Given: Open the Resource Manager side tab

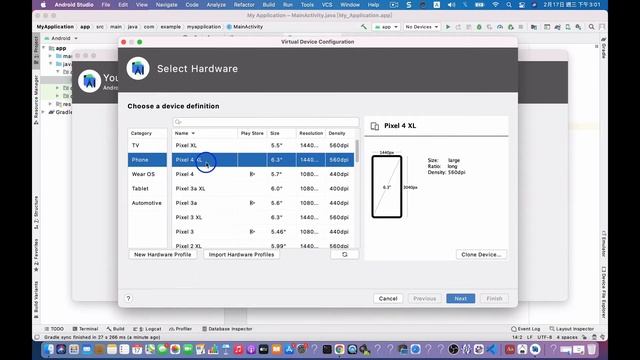Looking at the screenshot, I should 36,100.
